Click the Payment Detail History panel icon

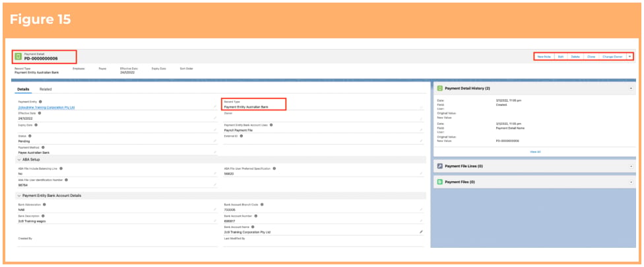point(439,88)
